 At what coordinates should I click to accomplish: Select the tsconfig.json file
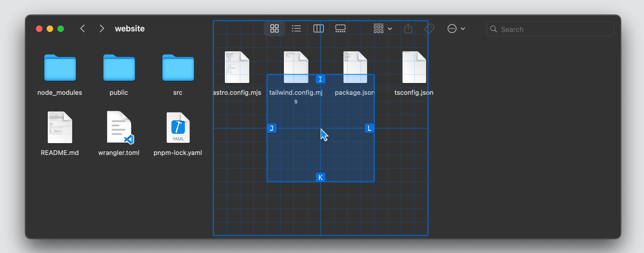click(414, 68)
